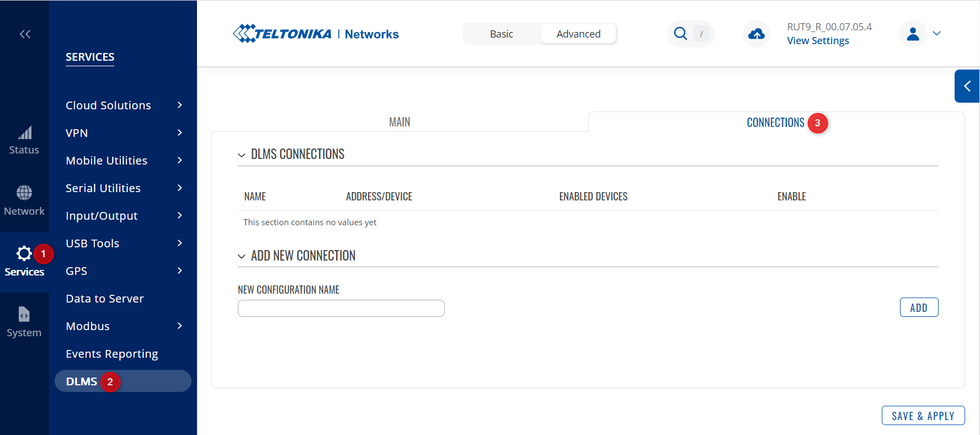Screen dimensions: 980x435
Task: Select the CONNECTIONS tab
Action: click(775, 123)
